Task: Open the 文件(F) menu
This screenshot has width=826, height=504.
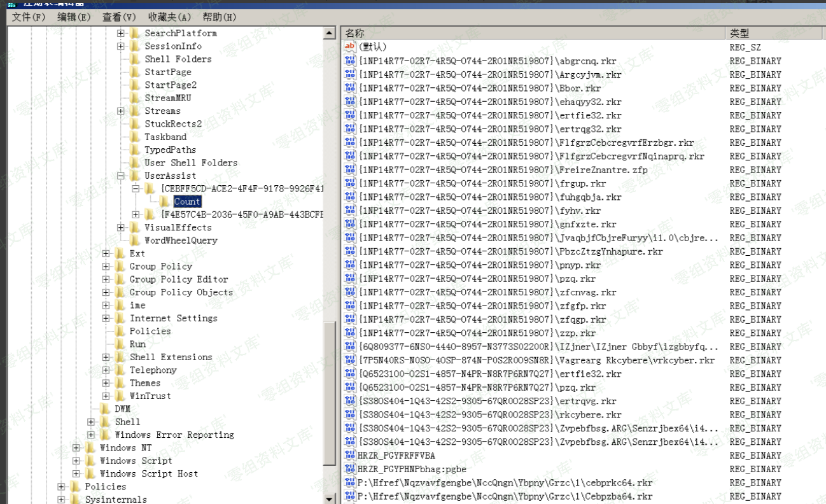Action: 29,17
